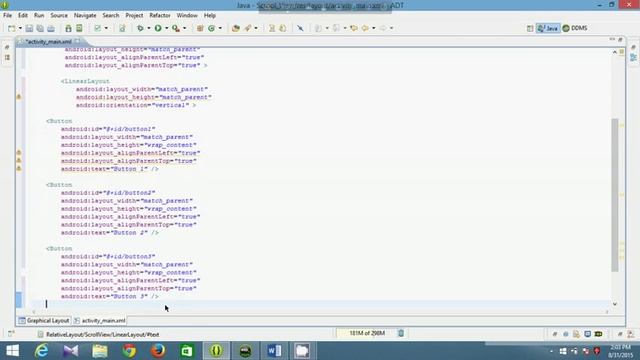Click the green Run button
640x360 pixels.
pos(158,28)
